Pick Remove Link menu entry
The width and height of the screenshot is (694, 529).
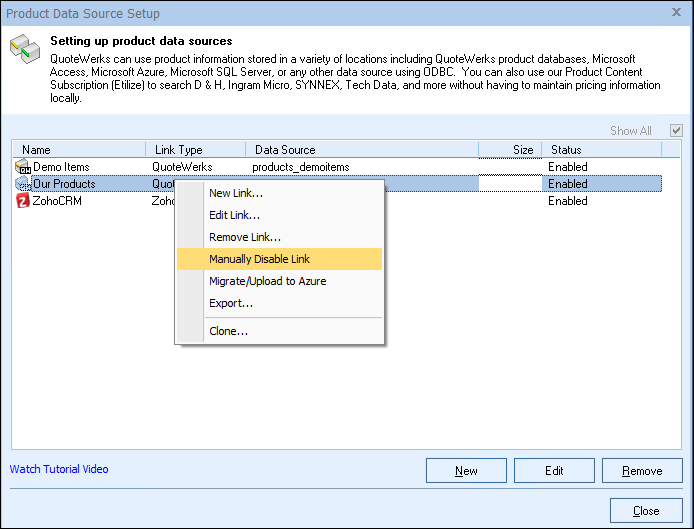click(x=245, y=237)
